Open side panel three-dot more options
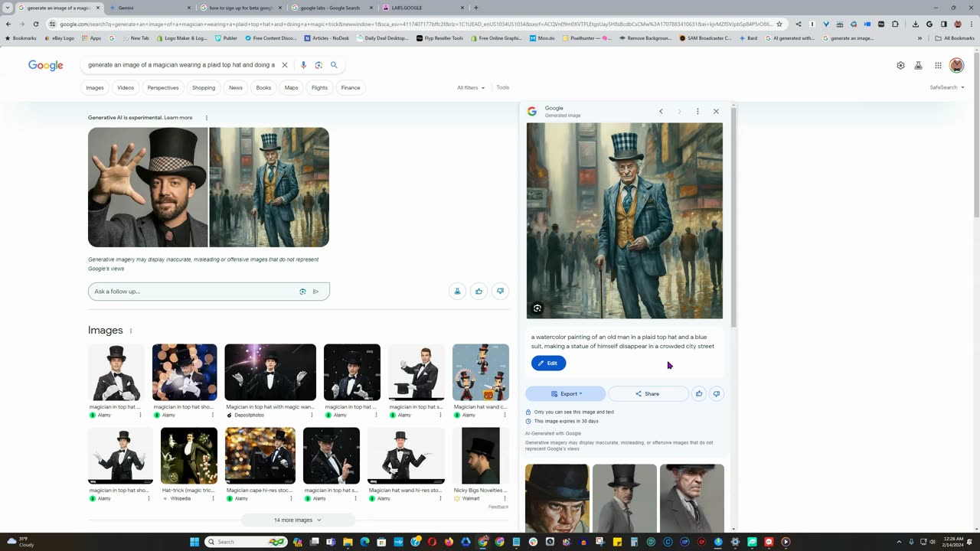980x551 pixels. pyautogui.click(x=697, y=112)
